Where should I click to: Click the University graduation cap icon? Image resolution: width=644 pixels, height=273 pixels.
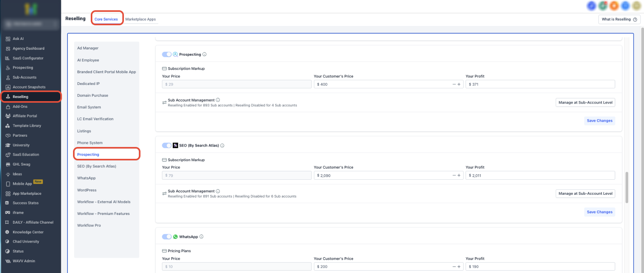[8, 145]
